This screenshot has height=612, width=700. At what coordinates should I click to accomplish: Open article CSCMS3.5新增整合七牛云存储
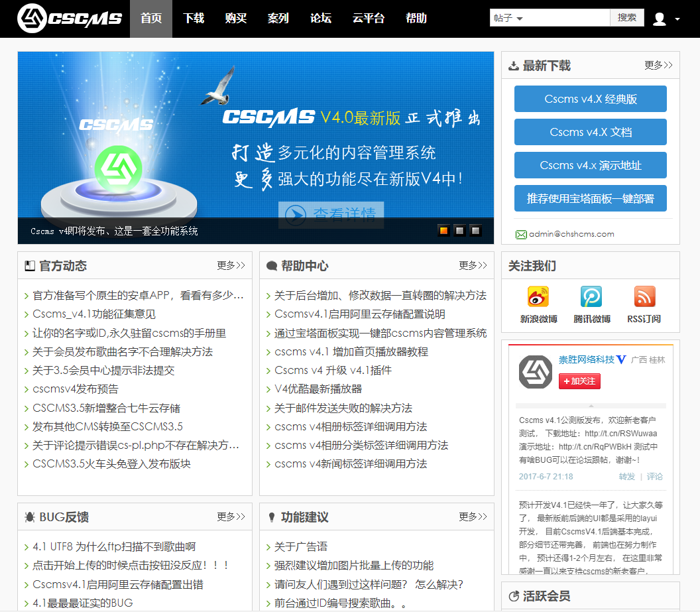pyautogui.click(x=106, y=408)
